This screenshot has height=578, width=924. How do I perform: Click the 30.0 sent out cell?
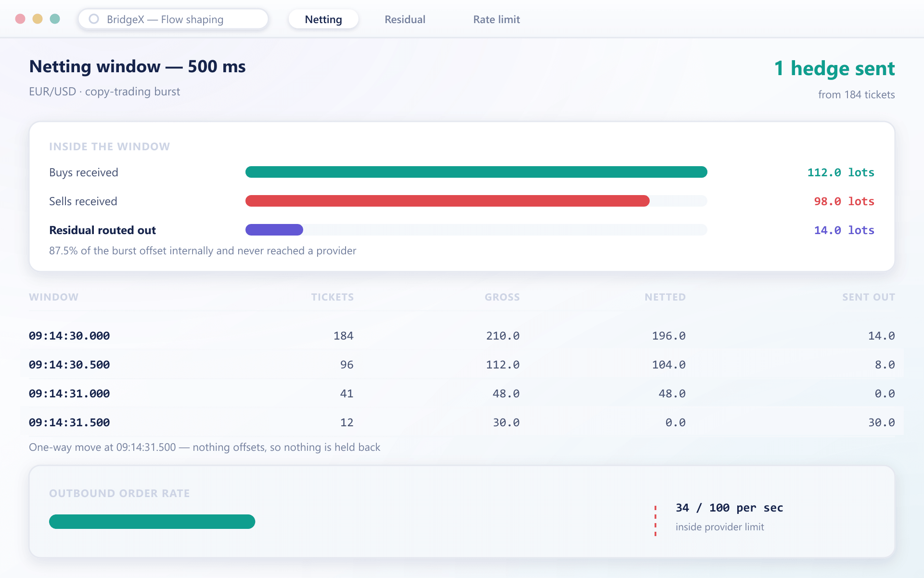[881, 422]
